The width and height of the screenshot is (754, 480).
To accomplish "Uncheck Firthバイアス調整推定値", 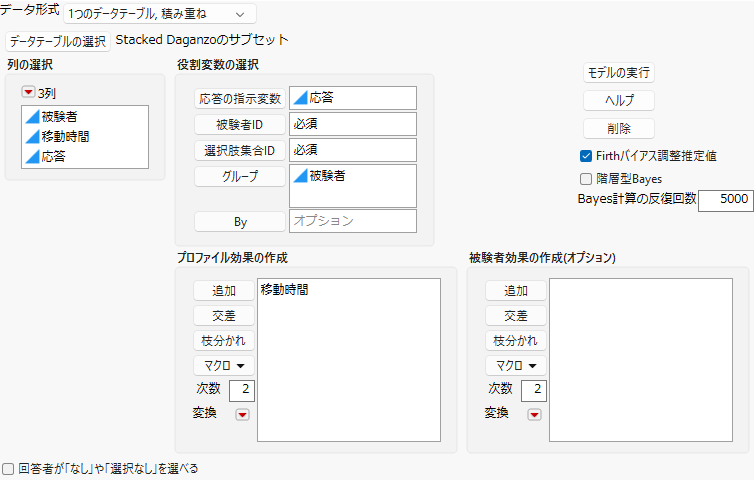I will click(586, 156).
